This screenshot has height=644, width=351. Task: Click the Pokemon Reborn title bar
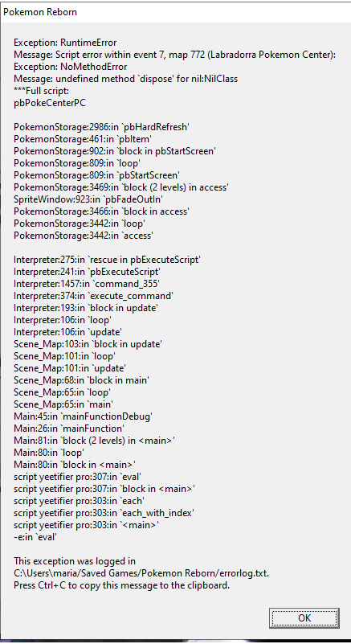[x=175, y=12]
